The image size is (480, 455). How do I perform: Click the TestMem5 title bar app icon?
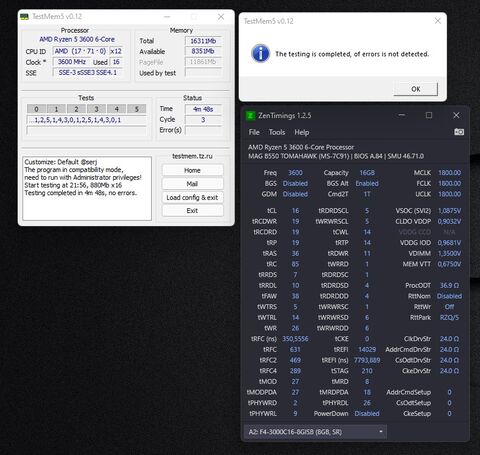coord(24,16)
